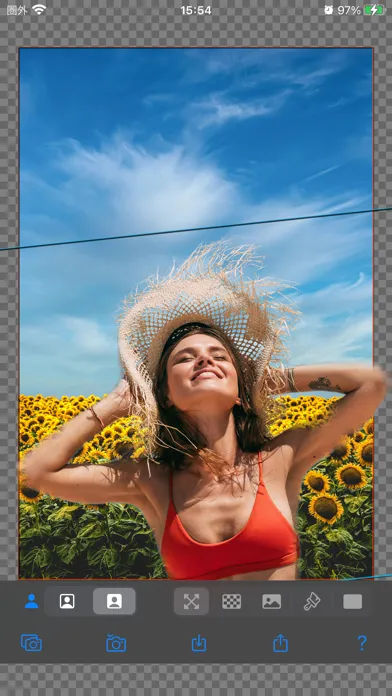The width and height of the screenshot is (392, 696).
Task: Select the filled portrait mode segment
Action: (114, 601)
